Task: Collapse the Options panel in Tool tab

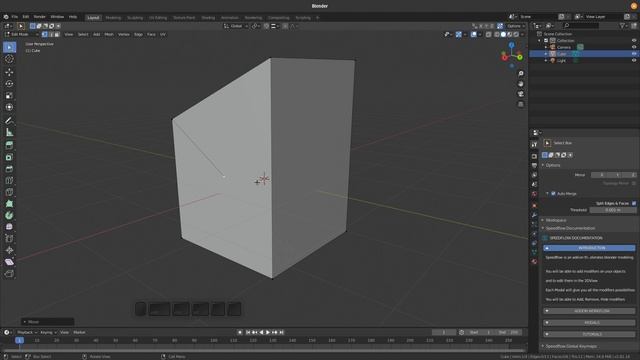Action: (x=543, y=165)
